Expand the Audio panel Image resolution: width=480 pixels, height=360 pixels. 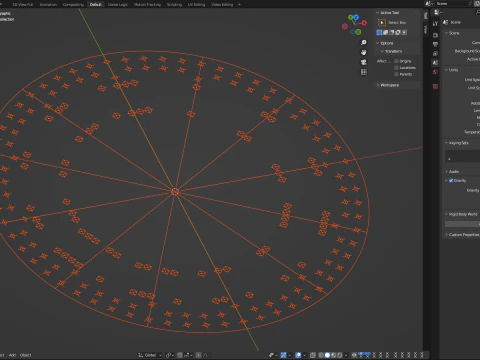pyautogui.click(x=446, y=171)
